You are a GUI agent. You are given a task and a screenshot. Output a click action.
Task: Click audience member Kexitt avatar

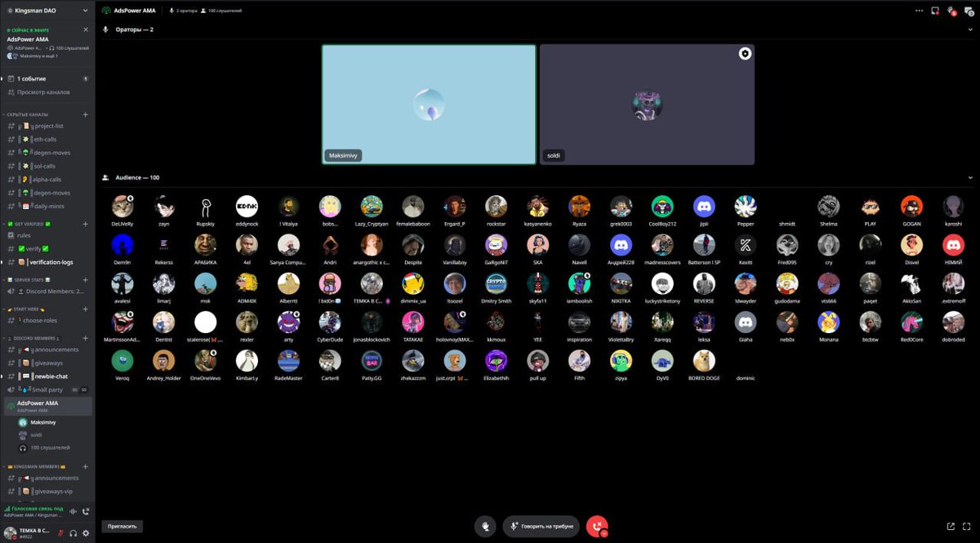coord(746,244)
